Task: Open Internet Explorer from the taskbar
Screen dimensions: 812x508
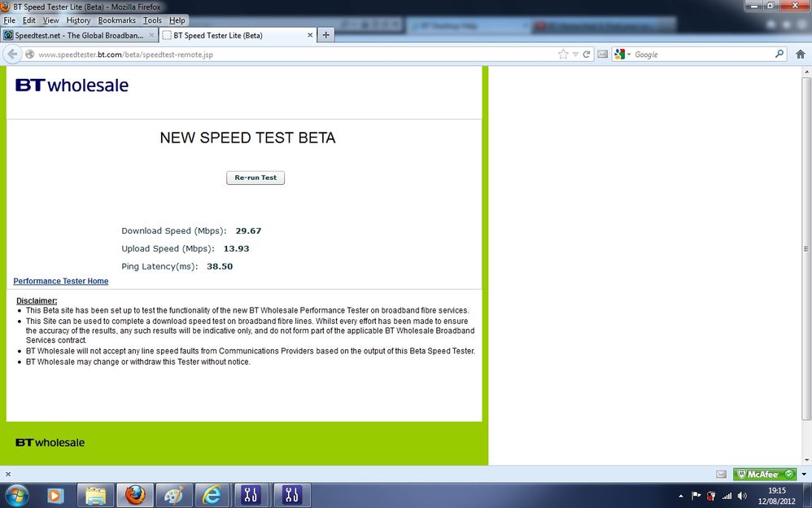Action: (212, 496)
